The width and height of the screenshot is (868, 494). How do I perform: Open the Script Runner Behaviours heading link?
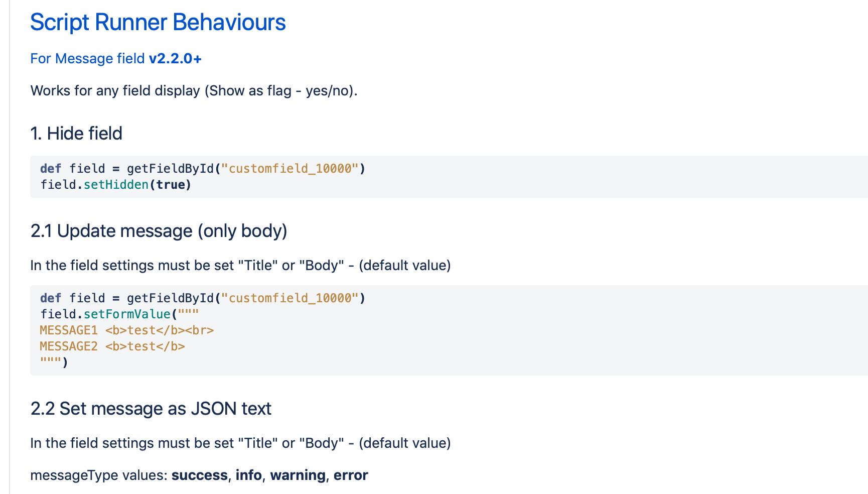click(x=158, y=23)
